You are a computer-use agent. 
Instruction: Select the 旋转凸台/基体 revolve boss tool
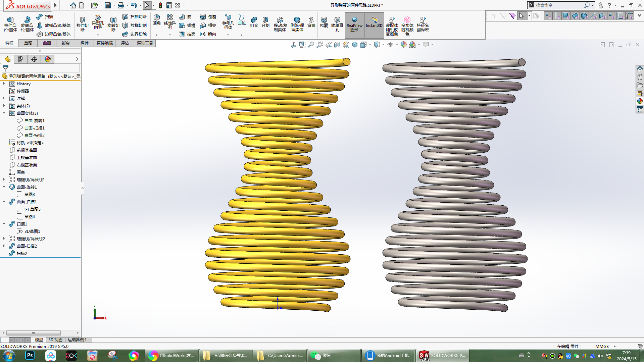click(x=27, y=24)
